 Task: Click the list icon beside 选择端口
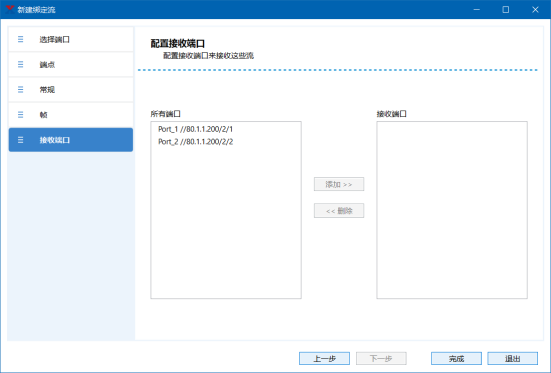click(x=20, y=39)
